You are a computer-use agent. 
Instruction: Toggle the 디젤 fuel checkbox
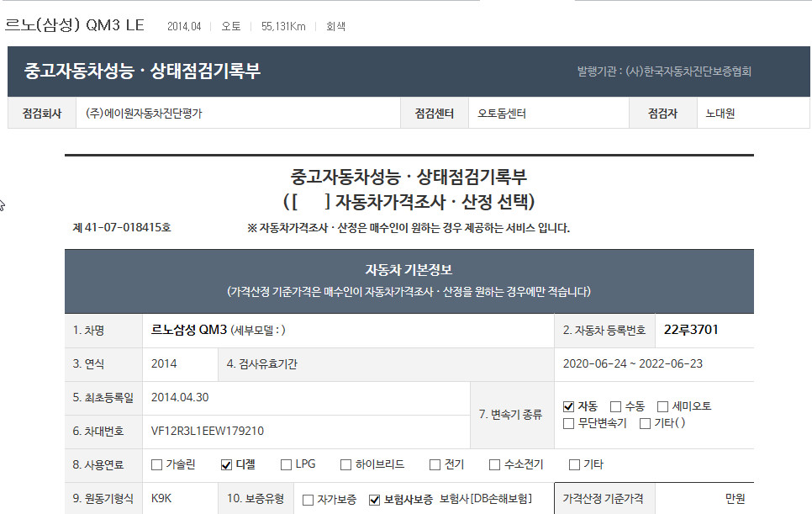[226, 464]
